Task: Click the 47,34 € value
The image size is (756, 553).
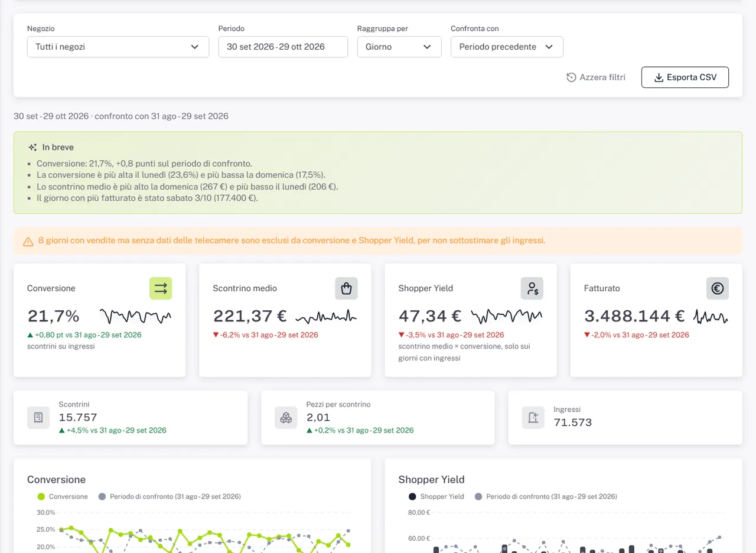Action: click(x=430, y=316)
